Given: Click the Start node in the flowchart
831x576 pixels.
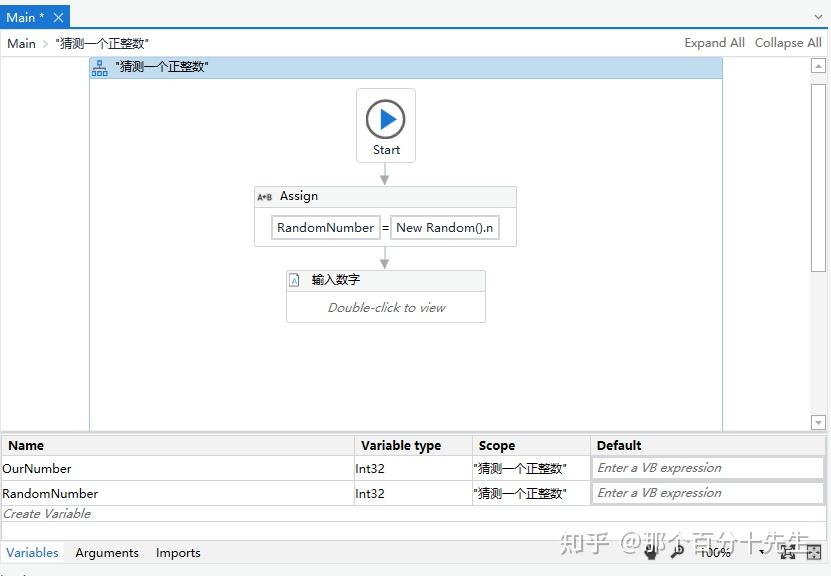Looking at the screenshot, I should point(386,124).
